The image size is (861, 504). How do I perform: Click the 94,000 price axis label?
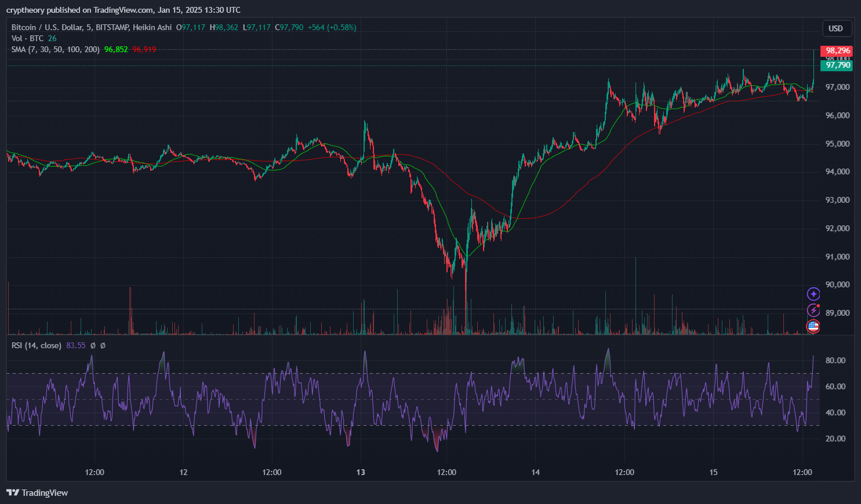coord(838,171)
